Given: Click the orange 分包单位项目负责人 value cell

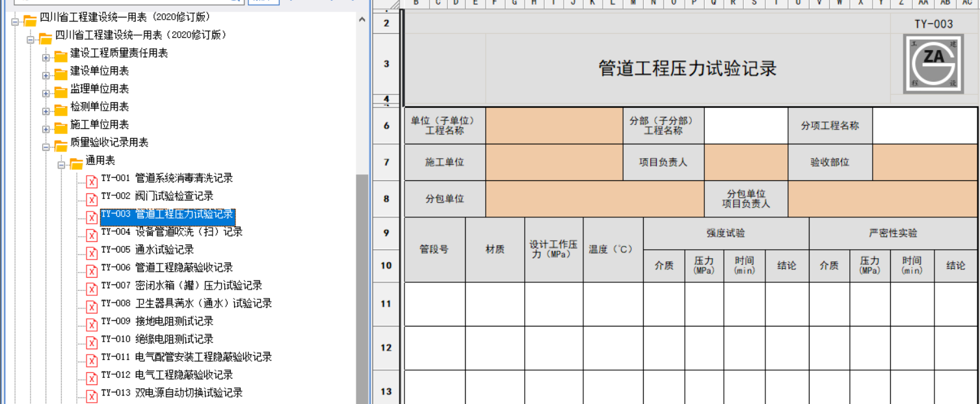Looking at the screenshot, I should (882, 199).
